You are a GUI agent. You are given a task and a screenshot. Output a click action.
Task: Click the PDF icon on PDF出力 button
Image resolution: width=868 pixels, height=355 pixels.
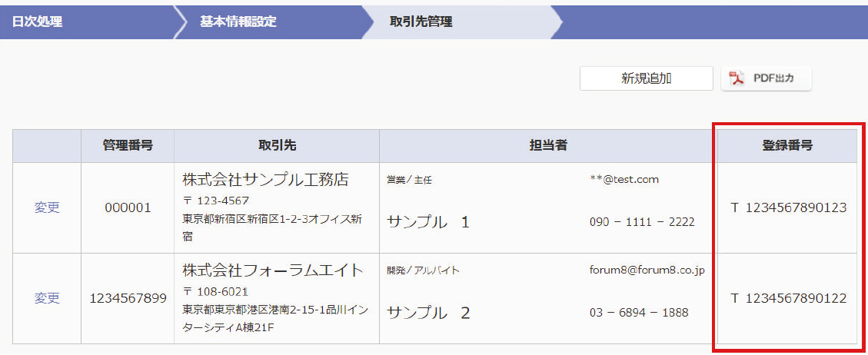(x=737, y=78)
